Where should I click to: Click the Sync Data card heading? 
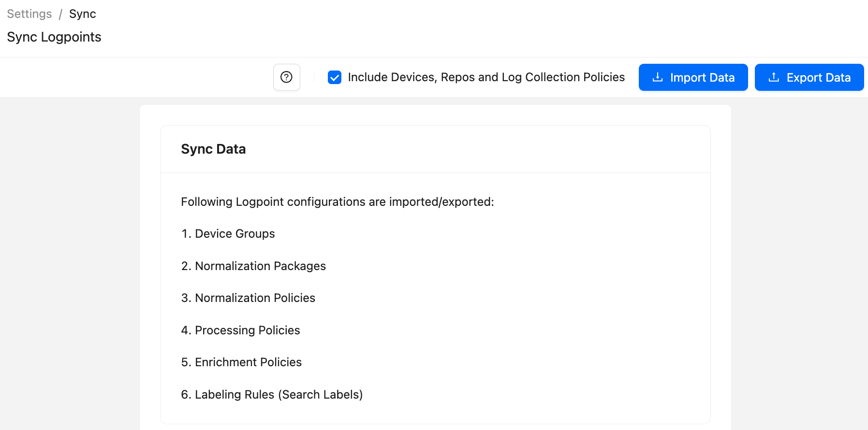(213, 149)
